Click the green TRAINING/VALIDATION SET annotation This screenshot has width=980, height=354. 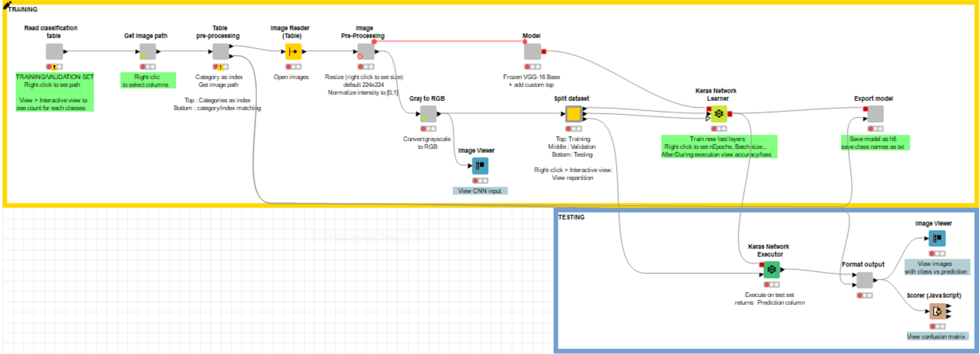[54, 92]
